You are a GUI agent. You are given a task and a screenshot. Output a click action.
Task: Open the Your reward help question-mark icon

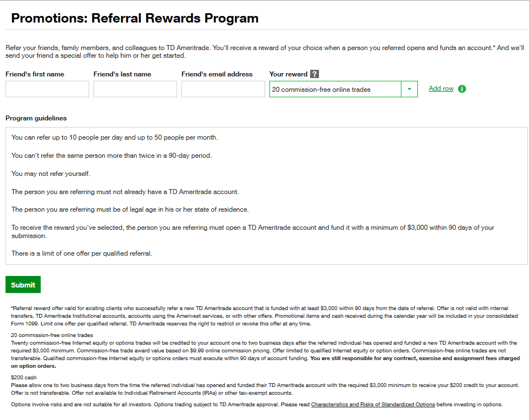(x=314, y=74)
